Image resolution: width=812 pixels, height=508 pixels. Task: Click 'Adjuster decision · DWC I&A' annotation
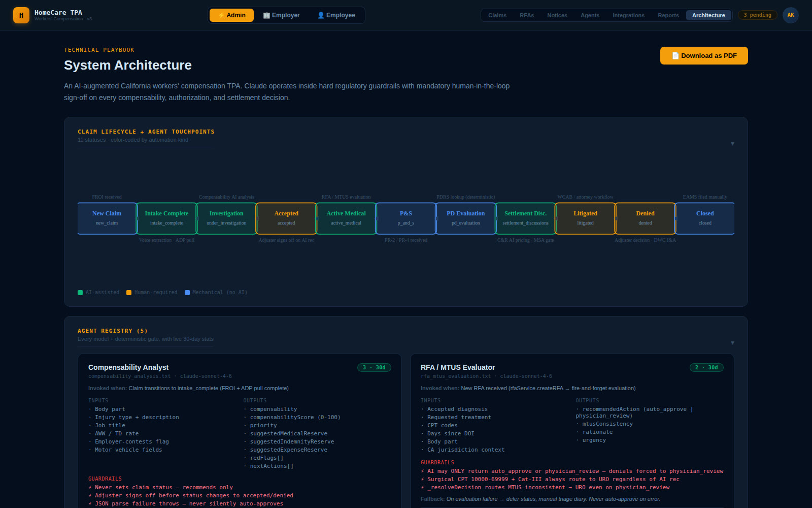pos(645,240)
